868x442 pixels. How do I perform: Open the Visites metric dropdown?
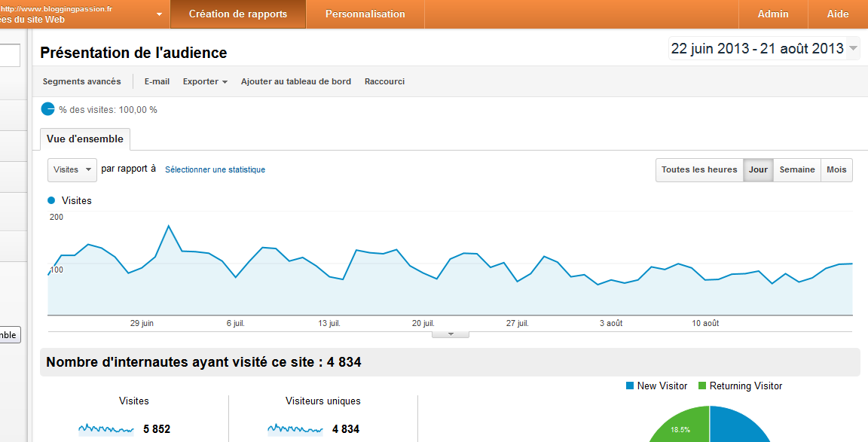[x=72, y=170]
